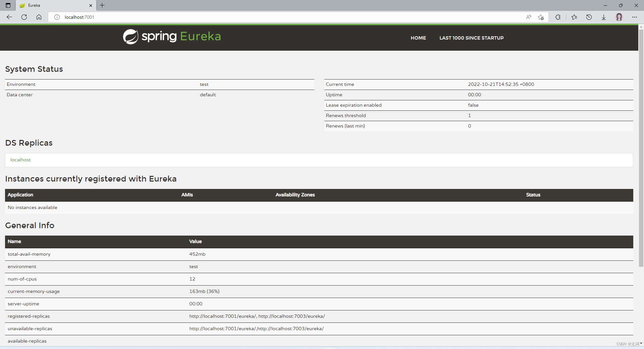644x349 pixels.
Task: Select the available-replicas row name
Action: 27,341
